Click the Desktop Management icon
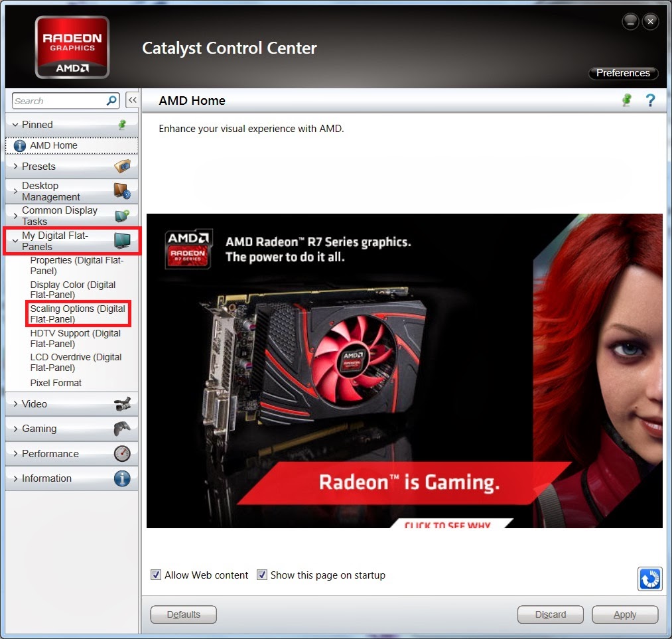 [x=122, y=190]
